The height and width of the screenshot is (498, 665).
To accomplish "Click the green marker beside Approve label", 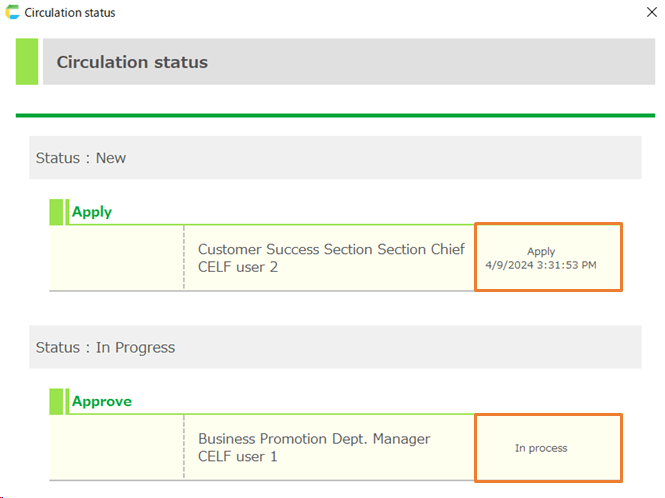I will point(57,402).
